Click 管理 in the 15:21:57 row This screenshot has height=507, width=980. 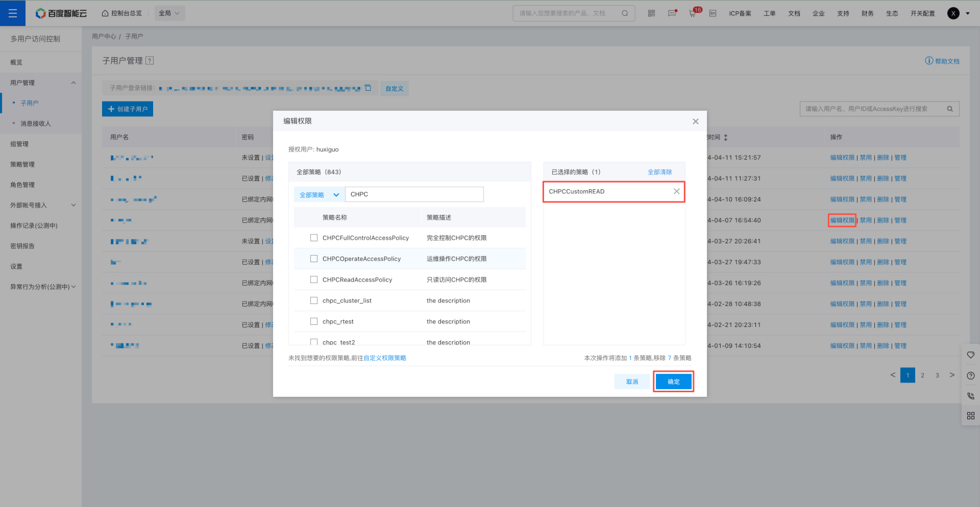pos(900,158)
